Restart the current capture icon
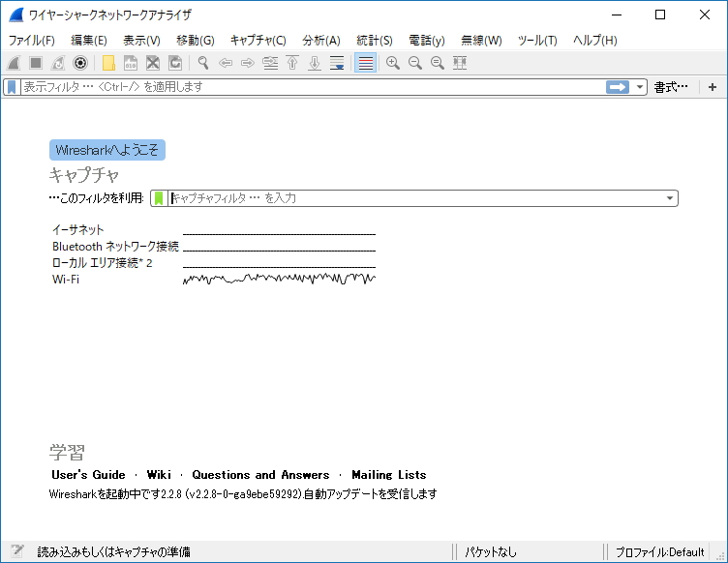The image size is (728, 563). (58, 63)
